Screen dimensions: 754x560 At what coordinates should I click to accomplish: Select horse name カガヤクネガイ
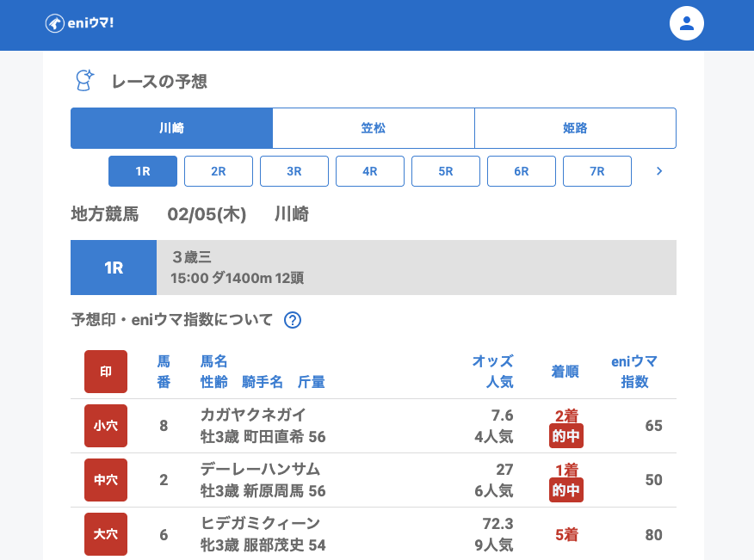pos(253,415)
